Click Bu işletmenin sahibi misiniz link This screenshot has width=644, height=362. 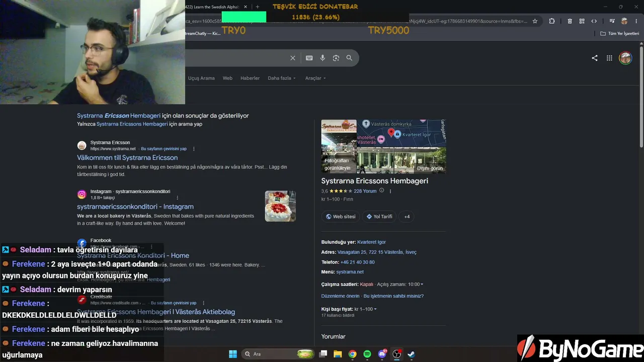(x=393, y=296)
